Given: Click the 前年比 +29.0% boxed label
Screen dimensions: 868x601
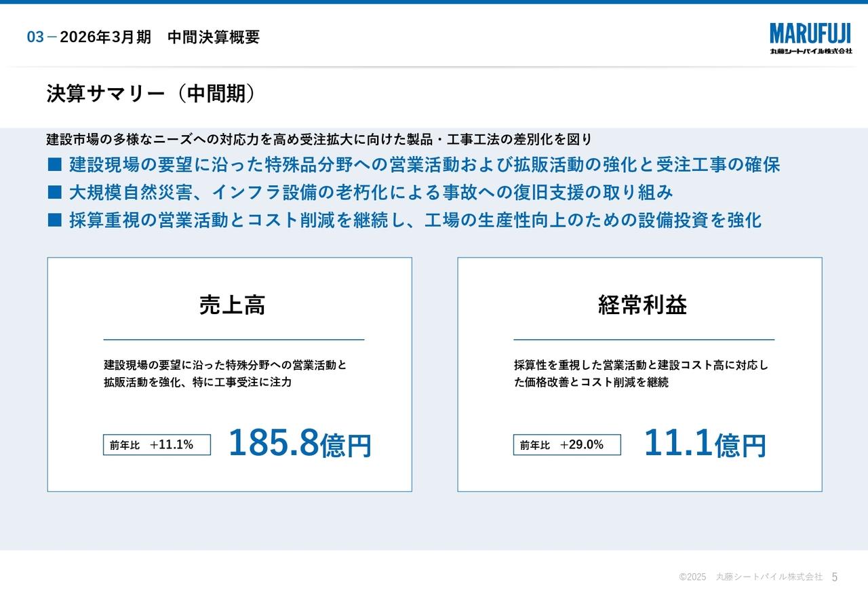Looking at the screenshot, I should [x=566, y=446].
